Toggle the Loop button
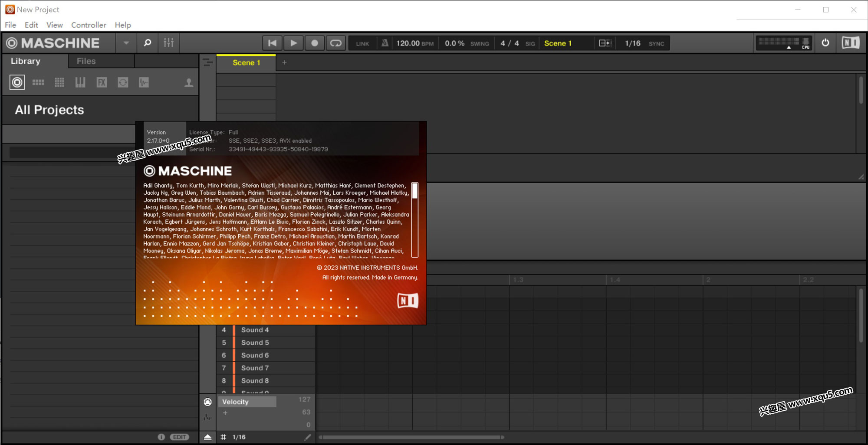This screenshot has height=445, width=868. pos(336,43)
